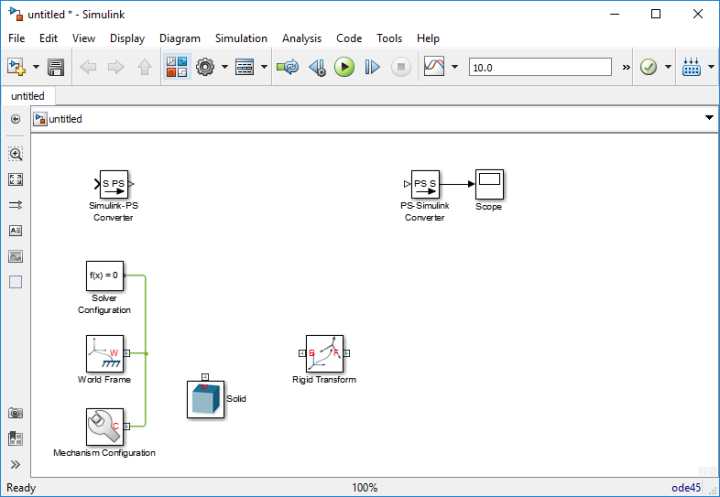The width and height of the screenshot is (720, 497).
Task: Open the Help menu
Action: pos(428,39)
